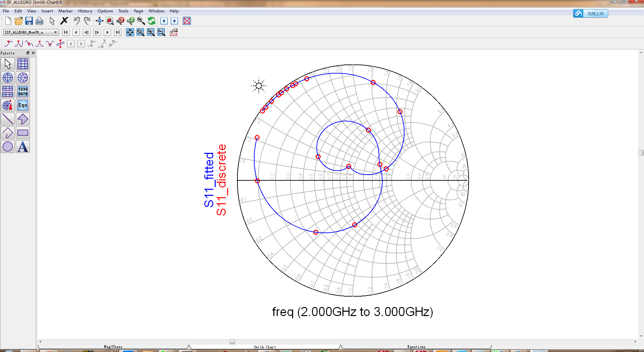
Task: Zoom to a designated area
Action: [110, 21]
